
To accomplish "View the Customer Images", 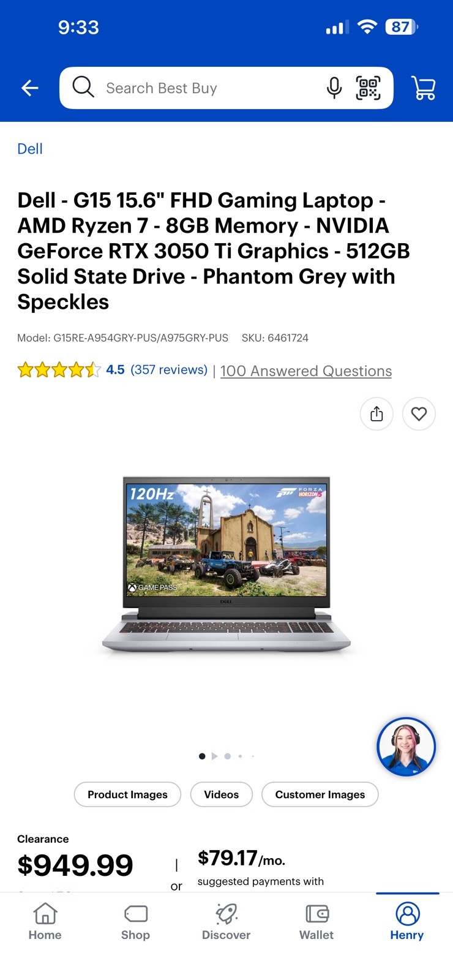I will pos(320,794).
